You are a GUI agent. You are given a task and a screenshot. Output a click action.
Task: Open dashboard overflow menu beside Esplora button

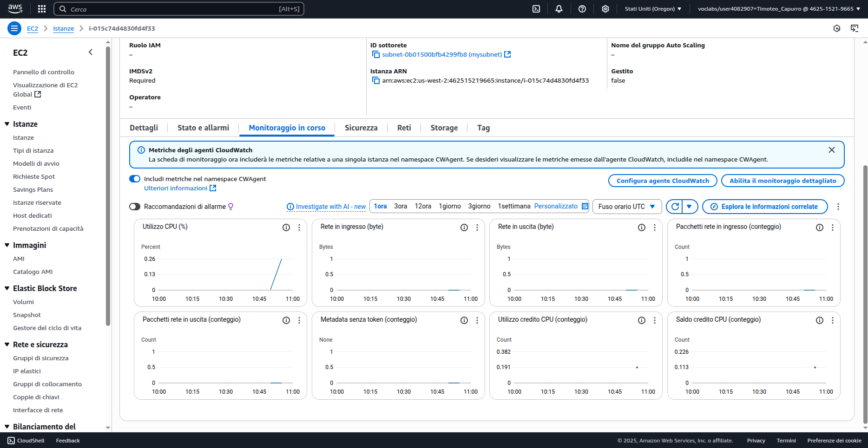coord(838,207)
